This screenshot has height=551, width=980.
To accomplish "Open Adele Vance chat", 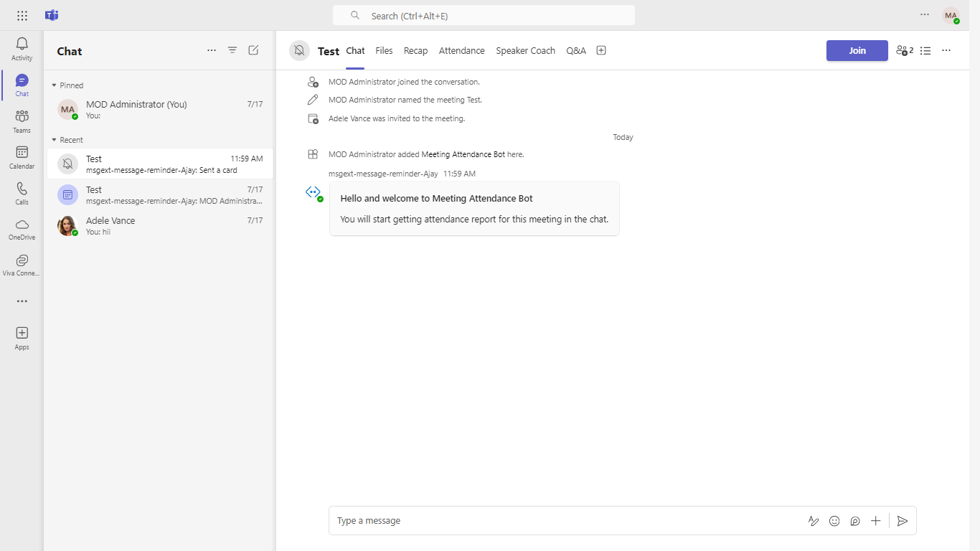I will [x=160, y=225].
